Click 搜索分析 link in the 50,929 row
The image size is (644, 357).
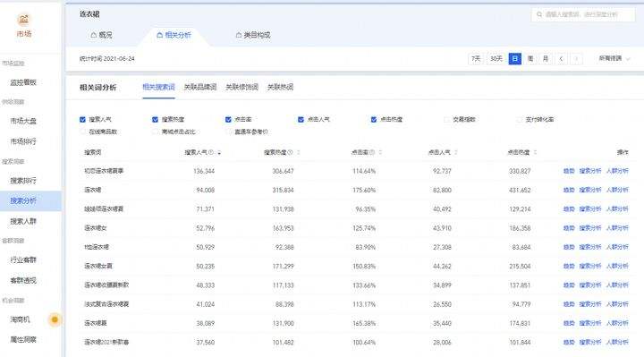[590, 247]
